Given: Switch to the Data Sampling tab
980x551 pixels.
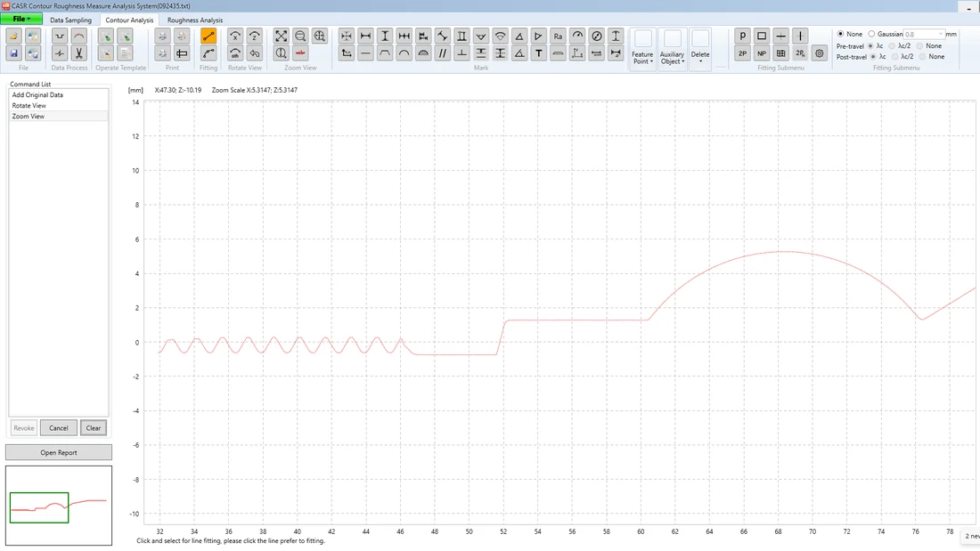Looking at the screenshot, I should 70,20.
